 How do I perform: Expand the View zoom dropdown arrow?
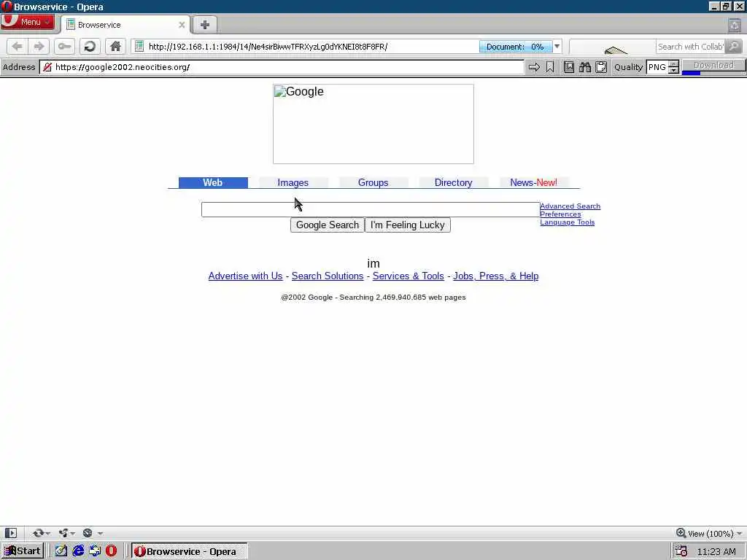(x=740, y=533)
